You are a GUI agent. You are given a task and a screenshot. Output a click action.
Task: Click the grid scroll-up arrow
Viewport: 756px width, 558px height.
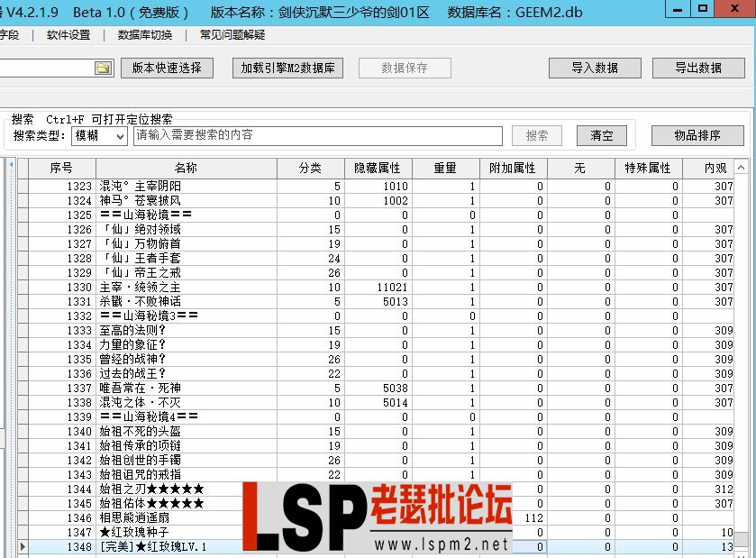(x=741, y=168)
